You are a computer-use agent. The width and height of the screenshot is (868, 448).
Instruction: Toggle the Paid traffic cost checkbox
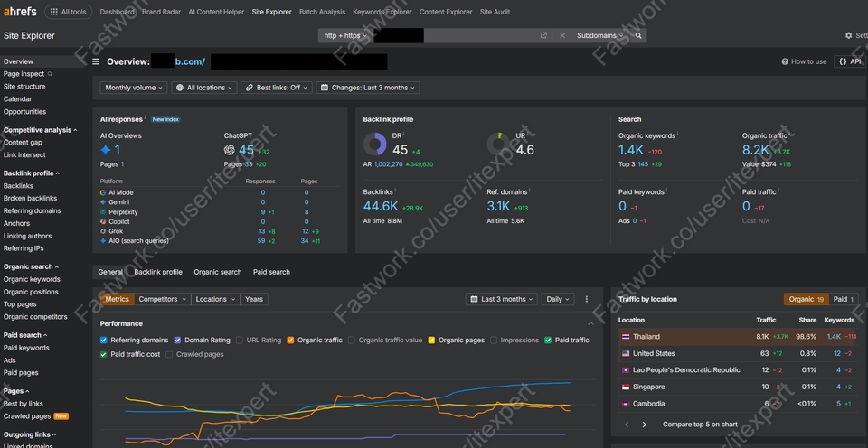(x=103, y=355)
